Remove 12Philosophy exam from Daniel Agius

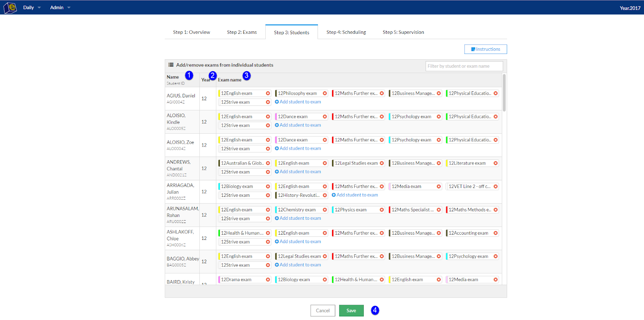[325, 93]
